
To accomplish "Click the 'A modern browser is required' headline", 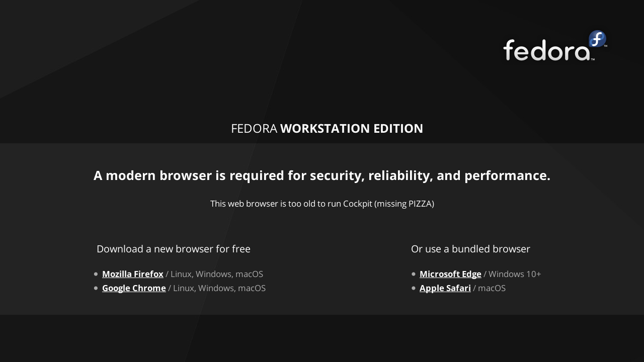I will pyautogui.click(x=322, y=175).
